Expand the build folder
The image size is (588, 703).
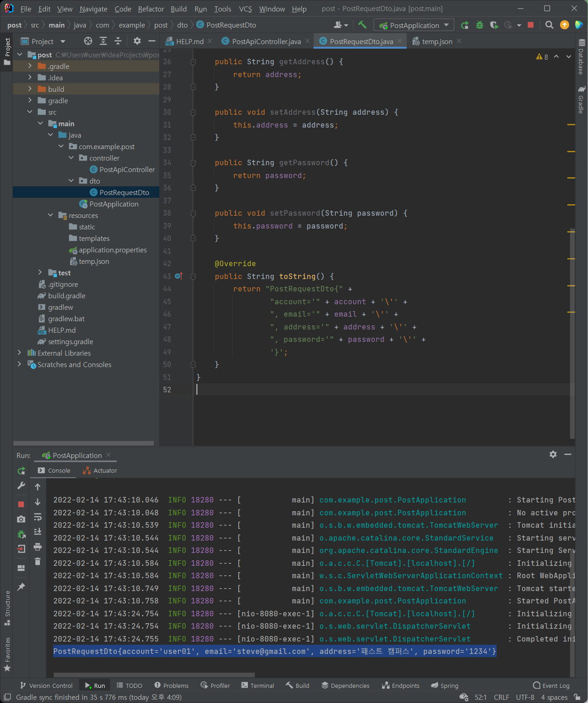pos(30,89)
